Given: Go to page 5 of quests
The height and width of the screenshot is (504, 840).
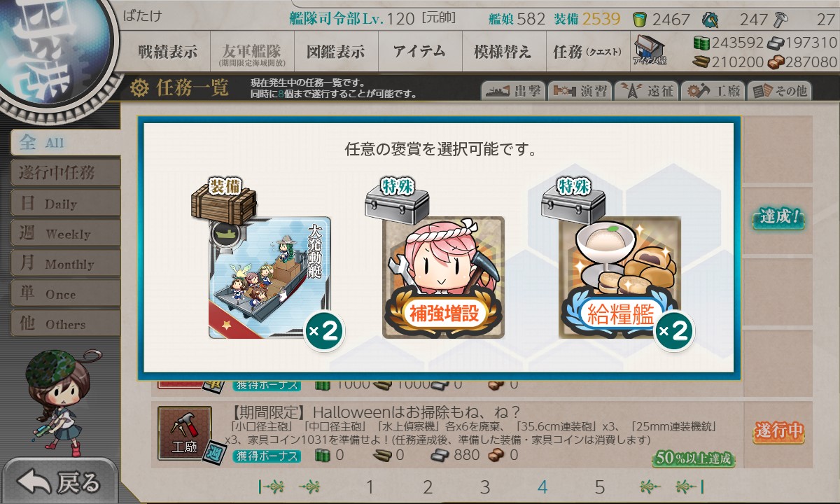Looking at the screenshot, I should (599, 487).
